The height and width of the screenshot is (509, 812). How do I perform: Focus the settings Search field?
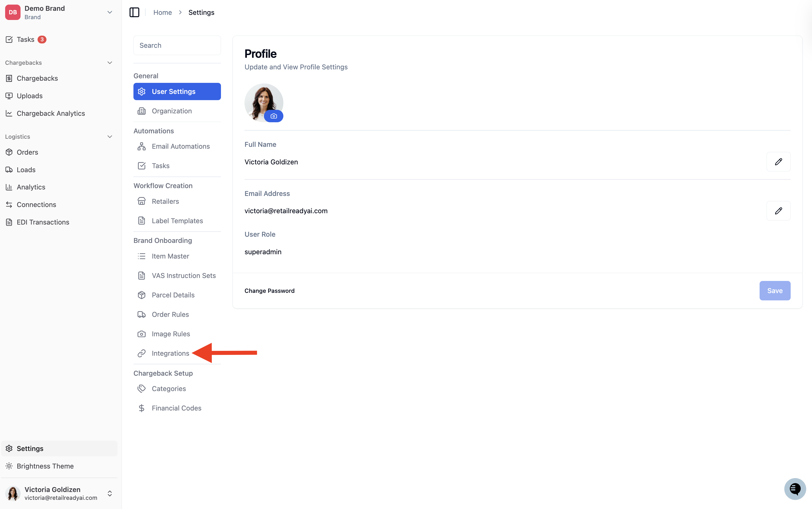pos(177,45)
